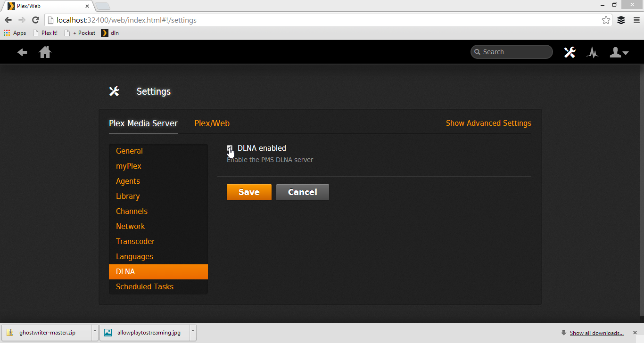The image size is (644, 343).
Task: Close the downloads bar
Action: point(635,333)
